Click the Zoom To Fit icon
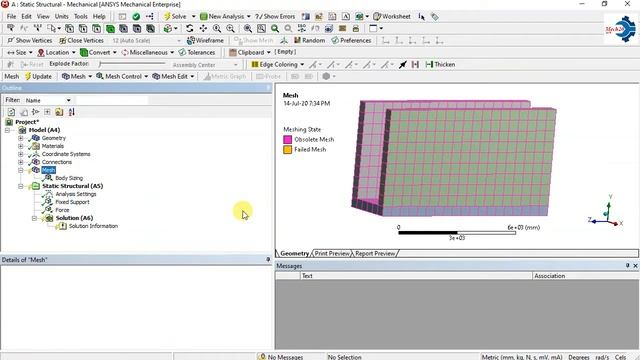640x360 pixels. (x=248, y=28)
